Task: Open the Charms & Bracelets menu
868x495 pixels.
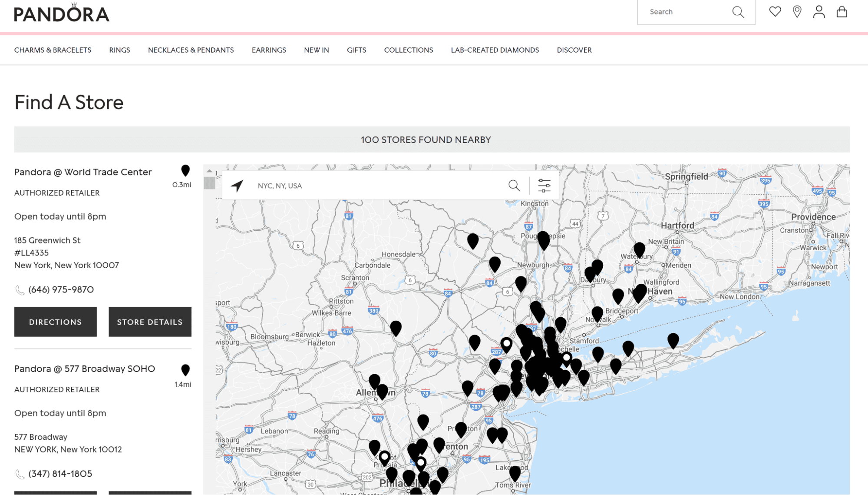Action: click(x=53, y=50)
